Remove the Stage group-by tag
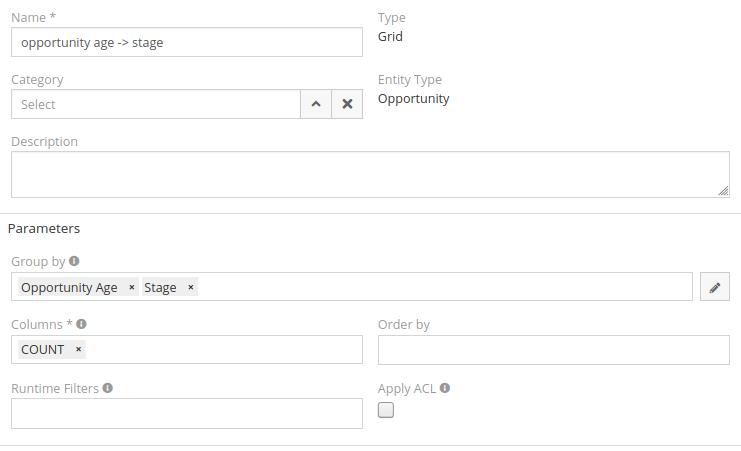Image resolution: width=741 pixels, height=451 pixels. point(191,288)
